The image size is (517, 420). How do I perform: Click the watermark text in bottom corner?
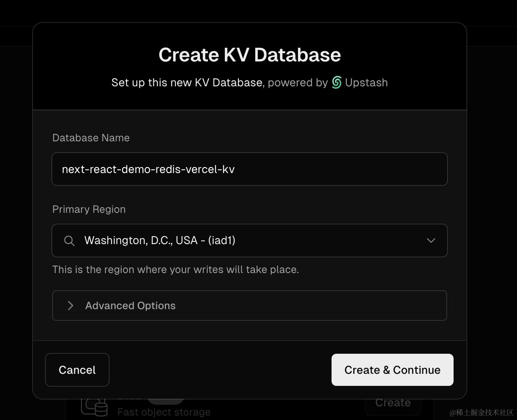click(x=481, y=413)
